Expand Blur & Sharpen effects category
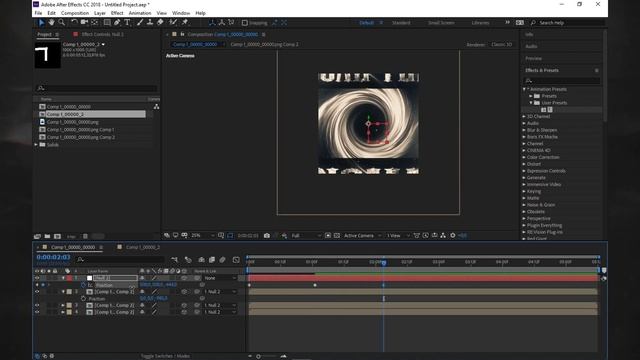Viewport: 640px width, 360px height. 524,130
